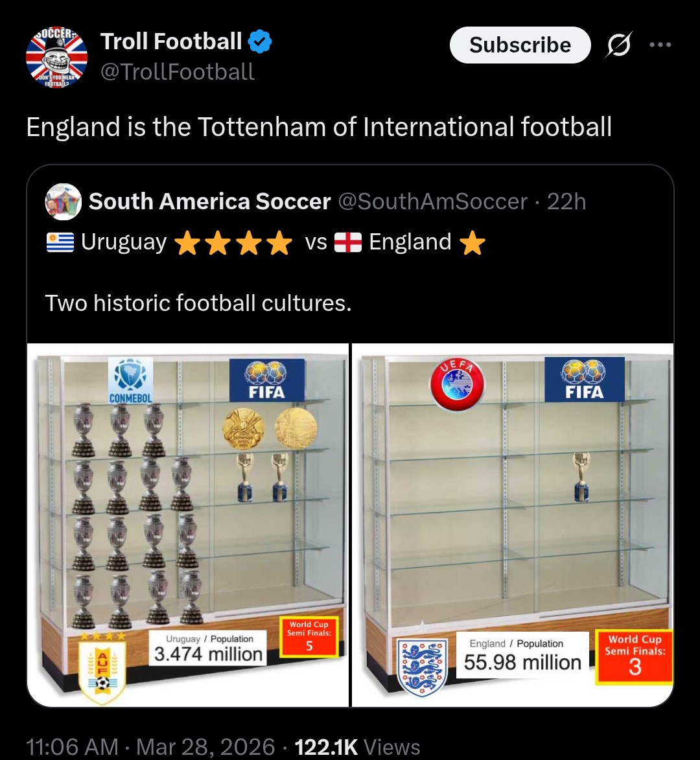Open South America Soccer avatar
700x760 pixels.
pyautogui.click(x=63, y=202)
